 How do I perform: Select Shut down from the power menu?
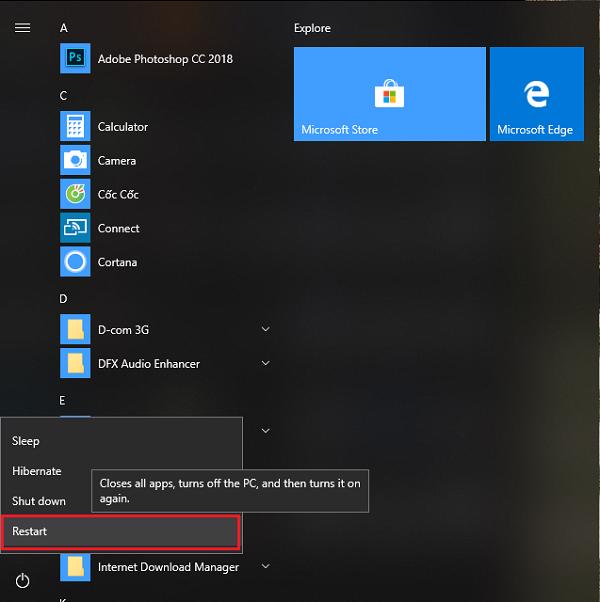pyautogui.click(x=39, y=501)
